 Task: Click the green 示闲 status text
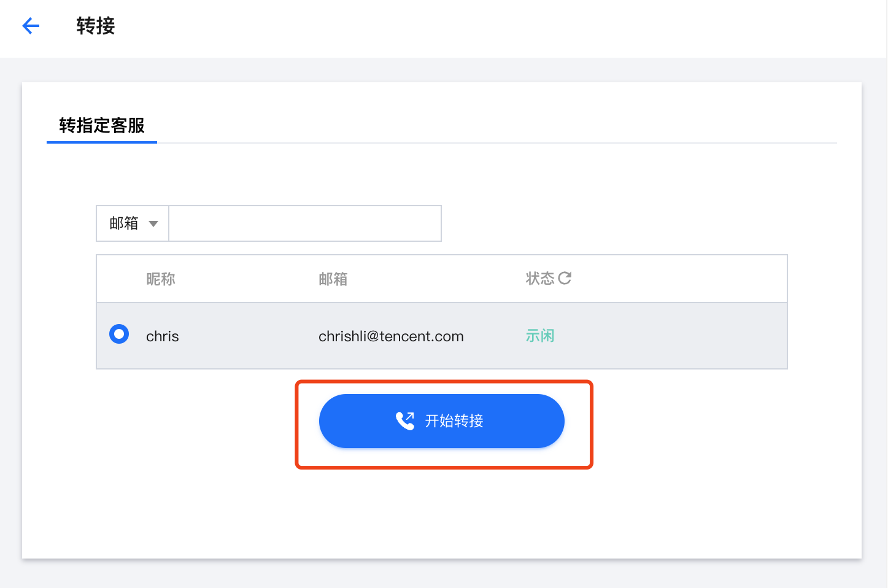[540, 336]
